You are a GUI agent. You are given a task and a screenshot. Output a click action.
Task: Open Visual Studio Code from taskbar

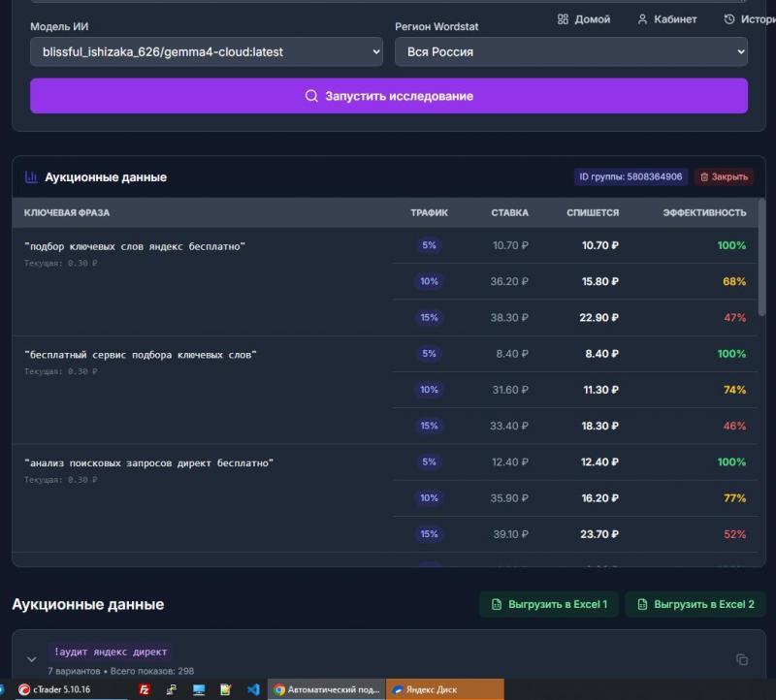click(x=253, y=689)
